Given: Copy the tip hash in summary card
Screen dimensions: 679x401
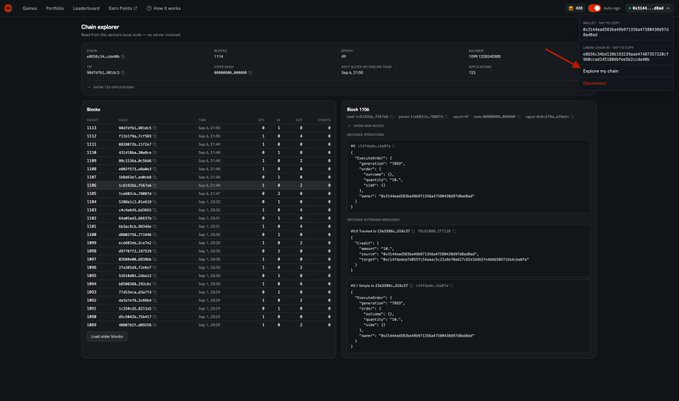Looking at the screenshot, I should (x=123, y=73).
